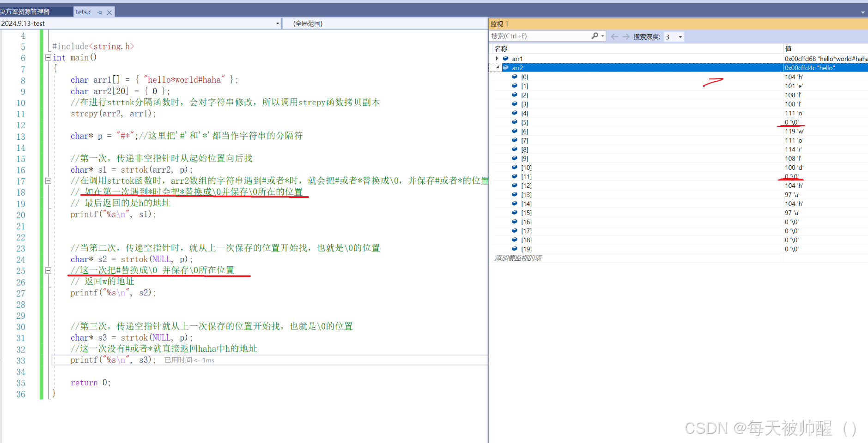Click the icon of element [12]
Viewport: 868px width, 443px height.
pos(515,186)
